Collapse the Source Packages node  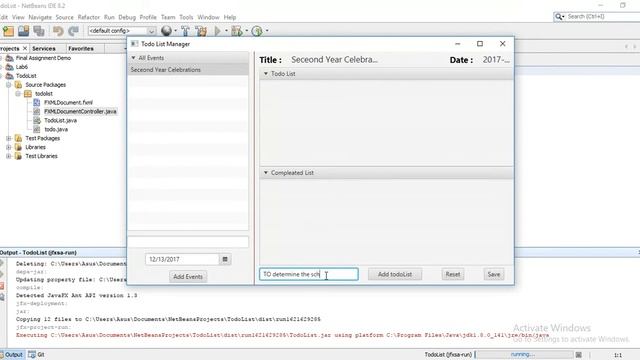pos(9,84)
